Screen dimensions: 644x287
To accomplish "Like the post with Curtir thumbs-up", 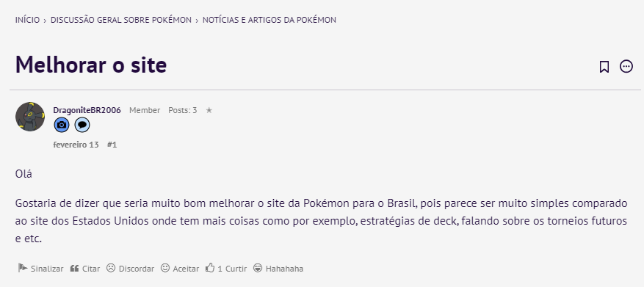I will click(226, 269).
